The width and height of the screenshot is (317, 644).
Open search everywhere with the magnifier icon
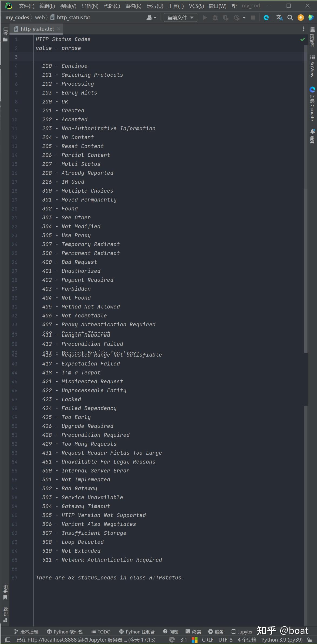290,17
